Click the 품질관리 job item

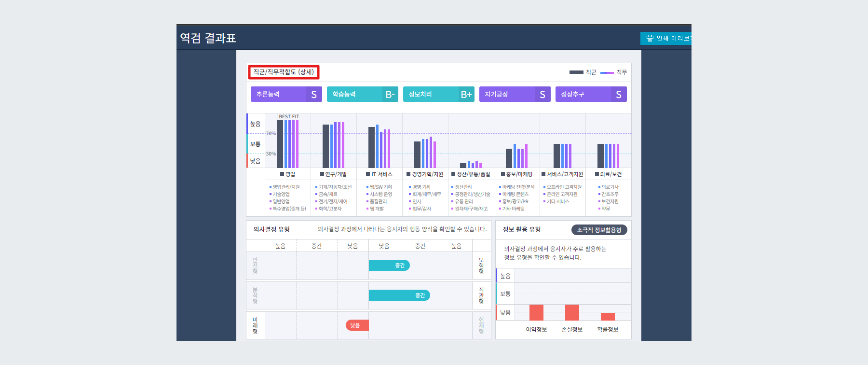tap(377, 201)
